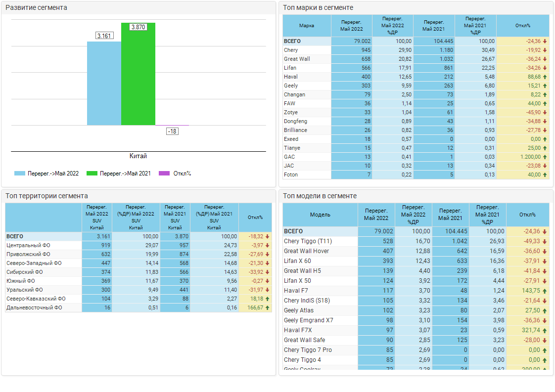Click the blue 3.161 bar in the chart

104,83
